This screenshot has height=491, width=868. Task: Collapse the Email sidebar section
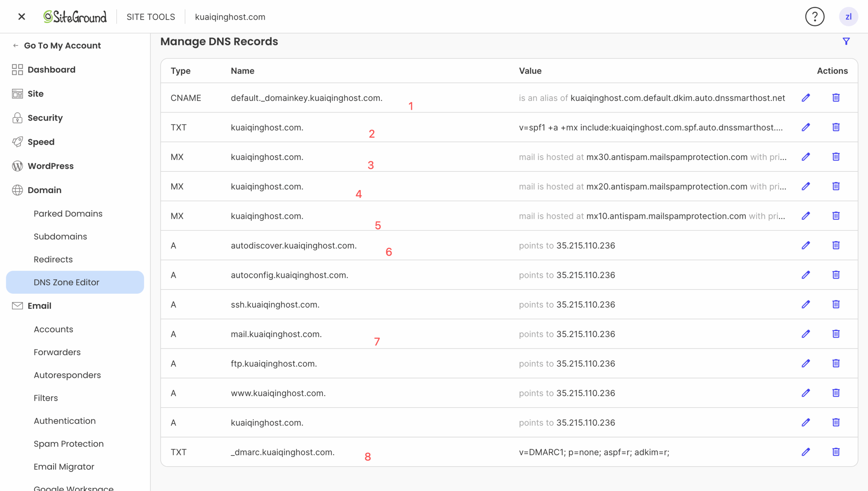(x=39, y=306)
